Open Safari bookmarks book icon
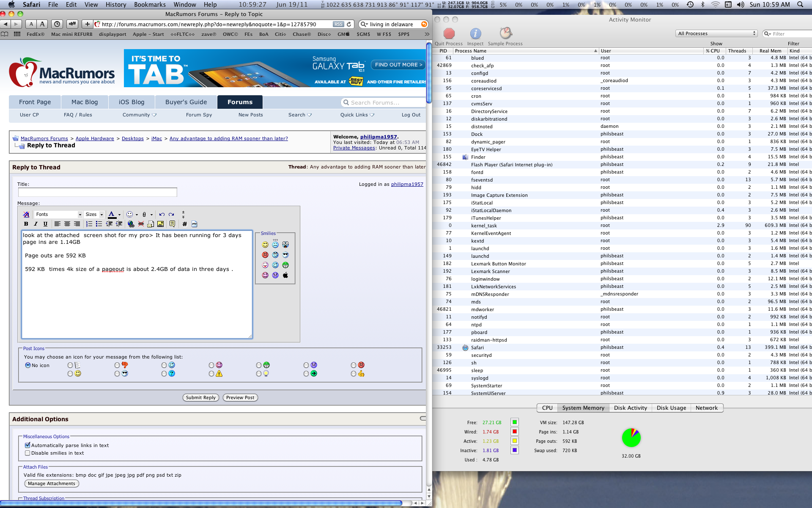This screenshot has height=508, width=812. (5, 34)
